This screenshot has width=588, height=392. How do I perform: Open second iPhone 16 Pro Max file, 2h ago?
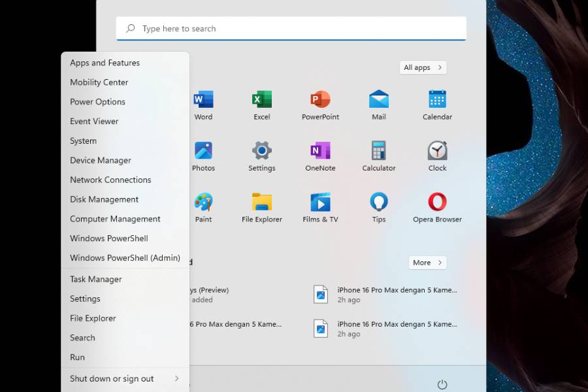click(x=385, y=329)
